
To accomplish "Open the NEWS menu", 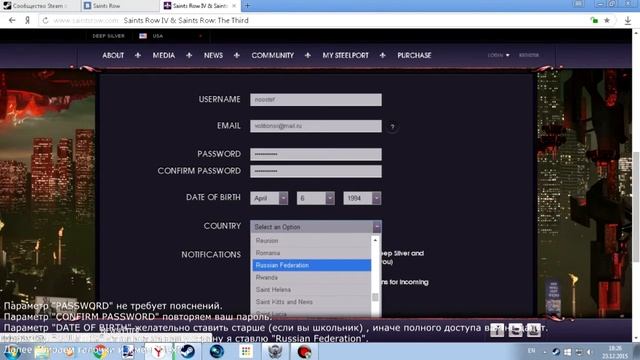I will 213,56.
